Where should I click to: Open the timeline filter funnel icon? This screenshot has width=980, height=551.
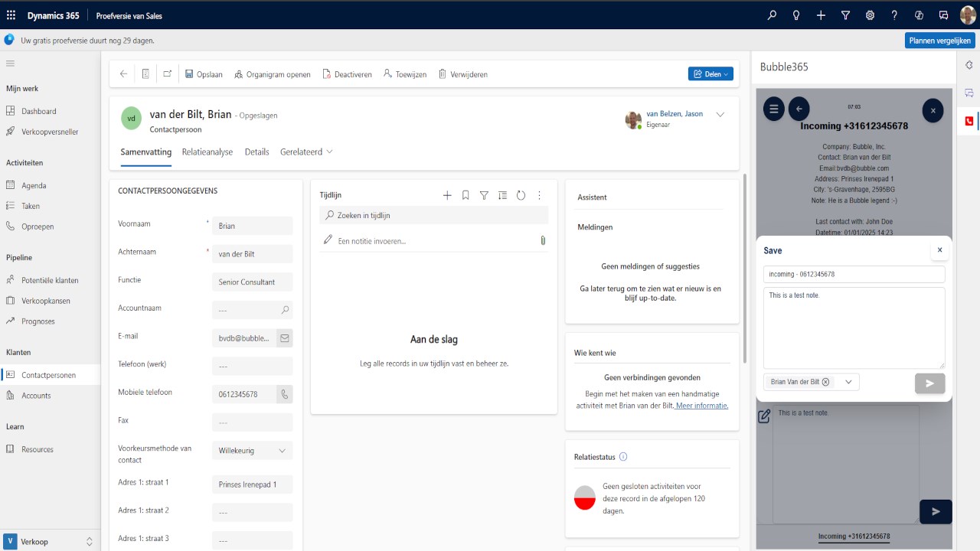(x=484, y=195)
